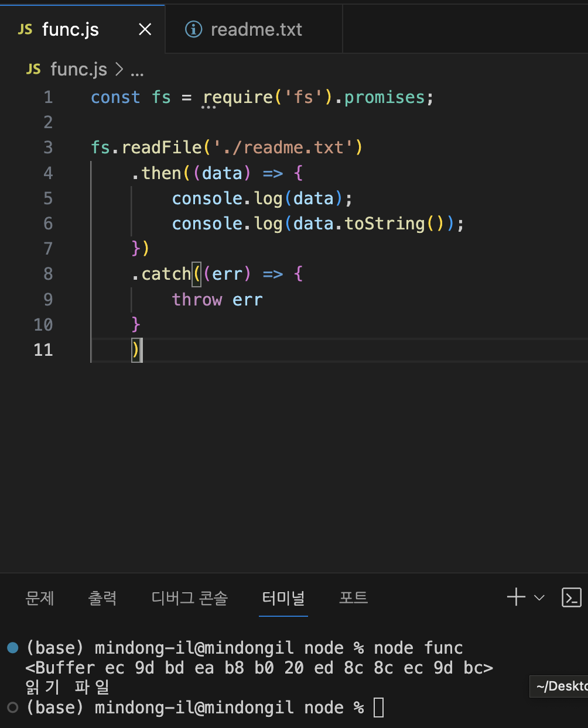588x728 pixels.
Task: Click line number 11 in the gutter
Action: click(43, 350)
